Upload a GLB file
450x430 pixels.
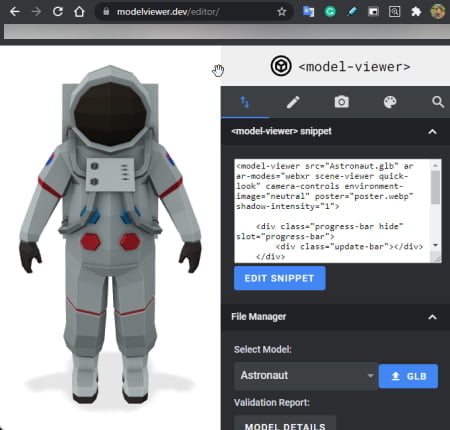click(408, 376)
